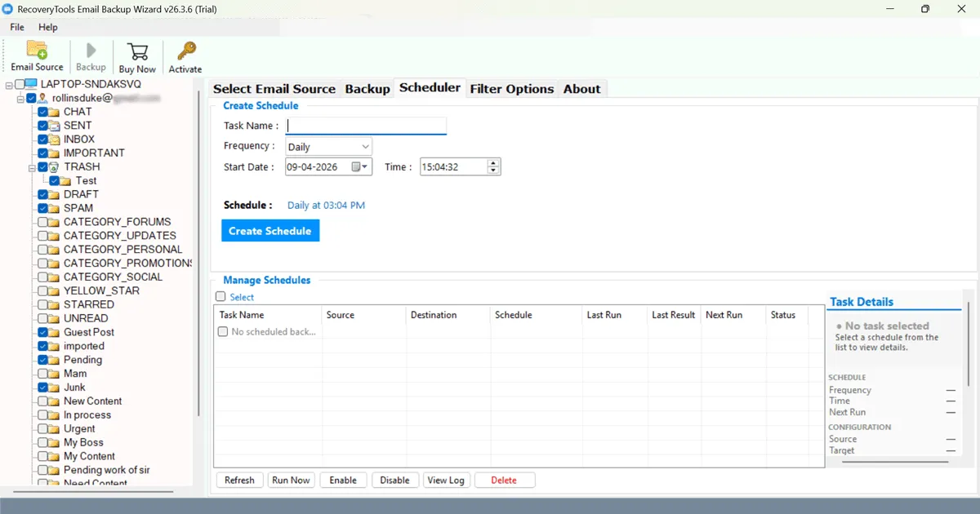Click the CHAT folder icon
The height and width of the screenshot is (514, 980).
tap(56, 112)
